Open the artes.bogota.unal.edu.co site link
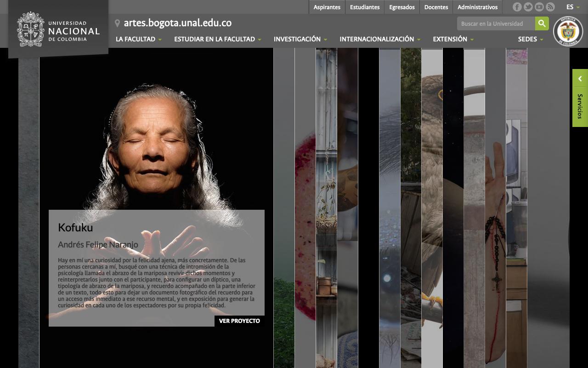 pyautogui.click(x=178, y=23)
